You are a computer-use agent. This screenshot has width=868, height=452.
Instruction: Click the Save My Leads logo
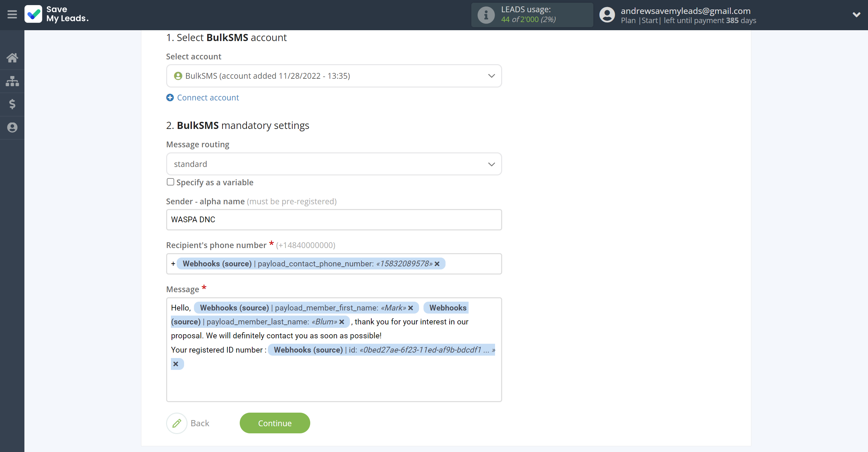pos(57,14)
